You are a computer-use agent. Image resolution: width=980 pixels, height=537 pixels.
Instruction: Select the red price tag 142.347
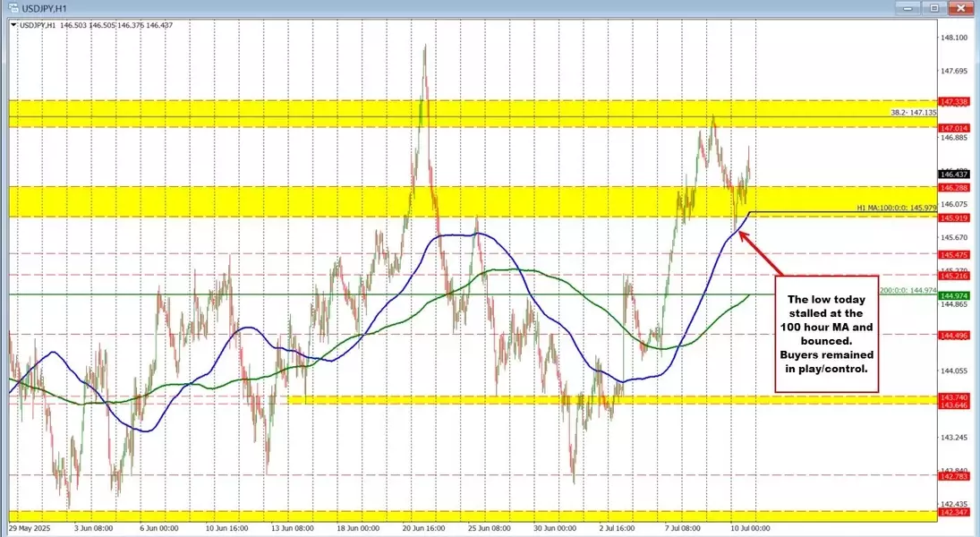954,513
